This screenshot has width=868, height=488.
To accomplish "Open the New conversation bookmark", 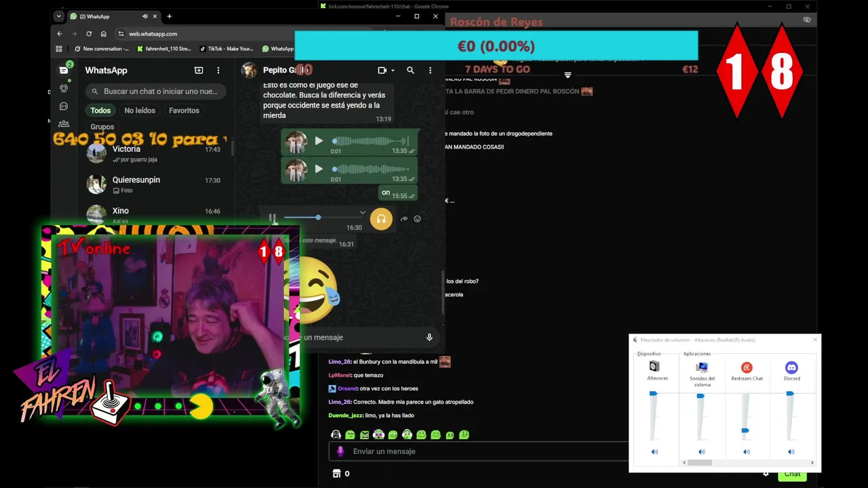I will (101, 49).
